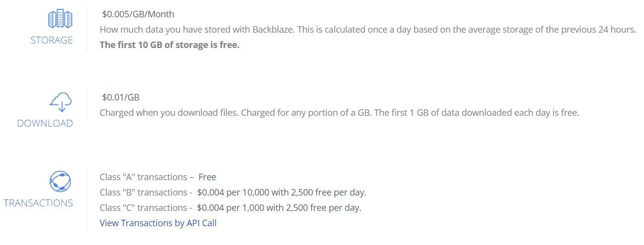Open View Transactions by API Call link

(x=158, y=223)
